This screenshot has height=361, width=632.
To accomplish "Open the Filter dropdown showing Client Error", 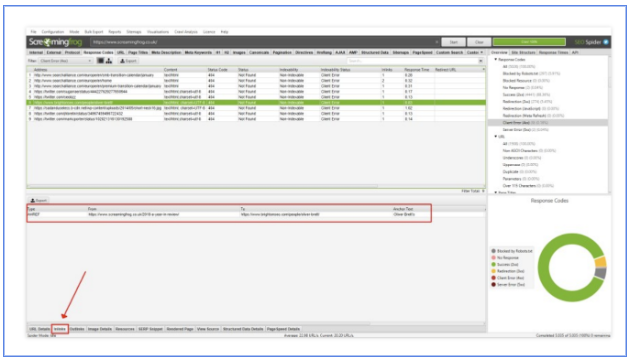I will pyautogui.click(x=65, y=61).
